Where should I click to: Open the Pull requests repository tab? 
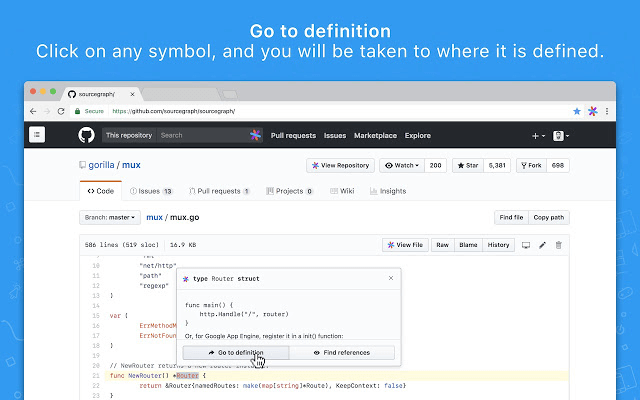[x=218, y=190]
